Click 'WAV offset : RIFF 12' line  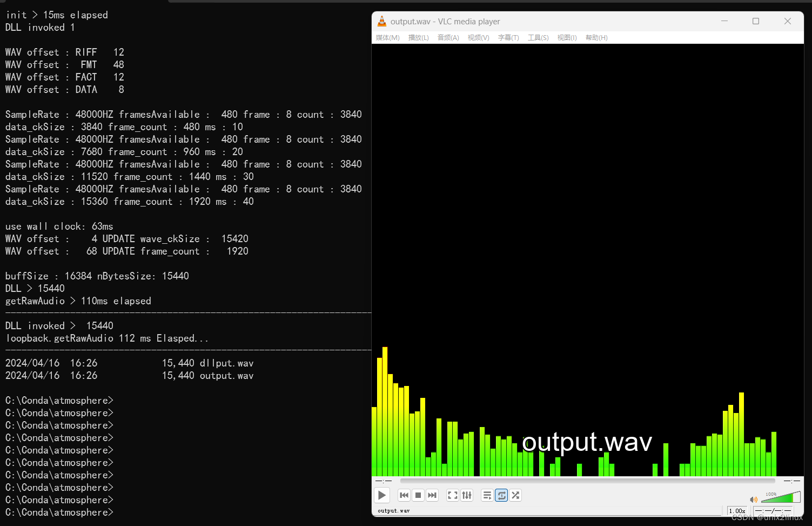[65, 52]
